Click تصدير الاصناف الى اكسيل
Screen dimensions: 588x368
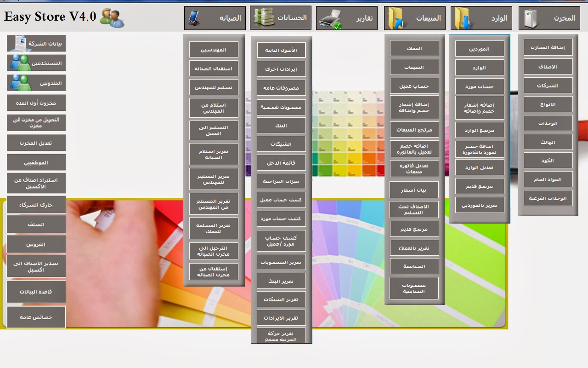point(36,266)
